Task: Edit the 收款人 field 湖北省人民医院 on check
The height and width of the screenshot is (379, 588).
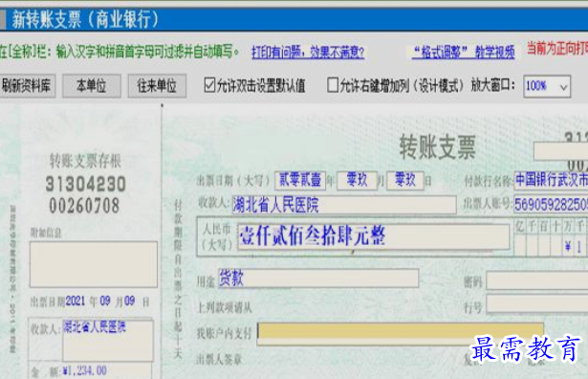Action: pos(344,205)
